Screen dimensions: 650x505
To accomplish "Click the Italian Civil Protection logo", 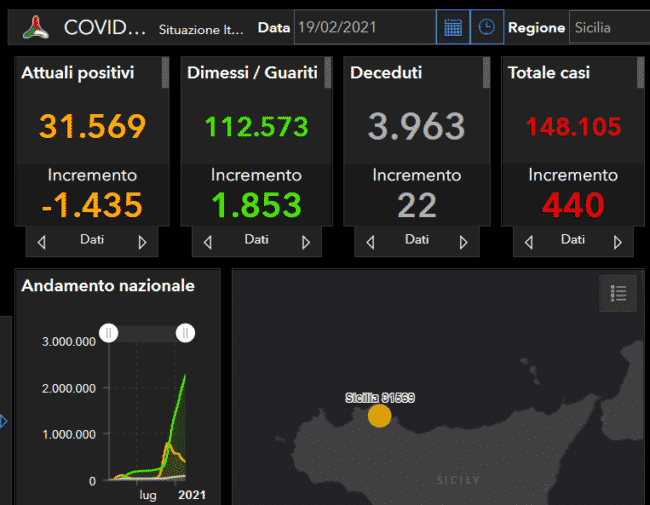I will tap(36, 27).
